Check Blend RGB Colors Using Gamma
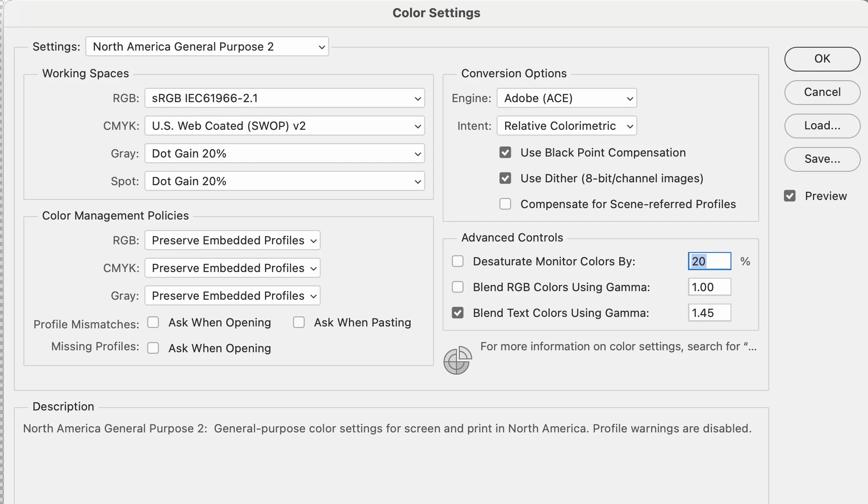 pos(457,287)
